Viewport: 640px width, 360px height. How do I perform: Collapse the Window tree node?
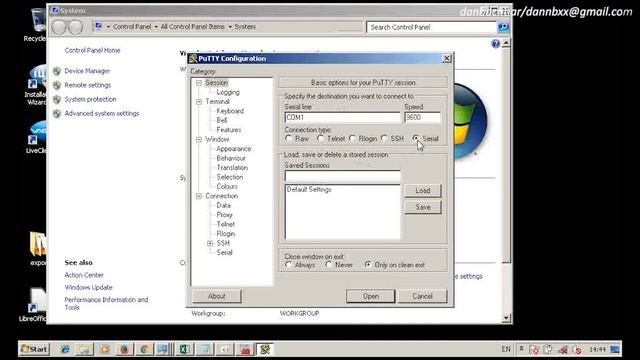(x=199, y=140)
